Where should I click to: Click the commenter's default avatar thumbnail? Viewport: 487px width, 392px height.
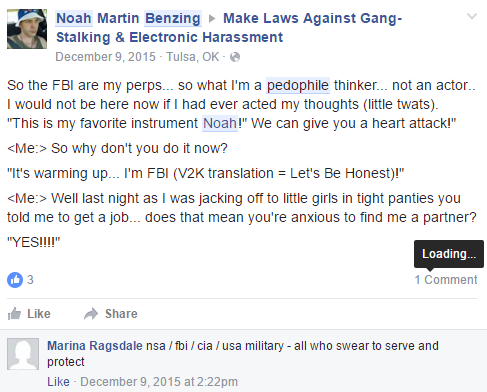23,354
